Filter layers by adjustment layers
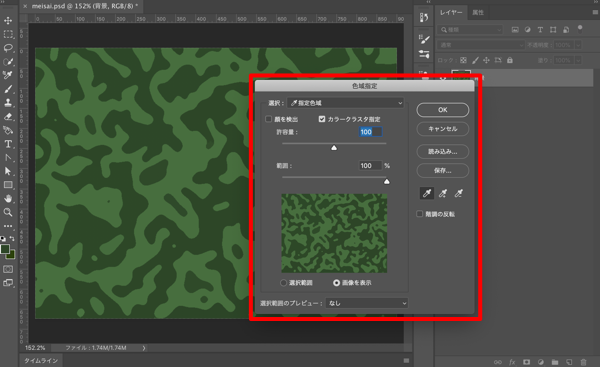 528,29
